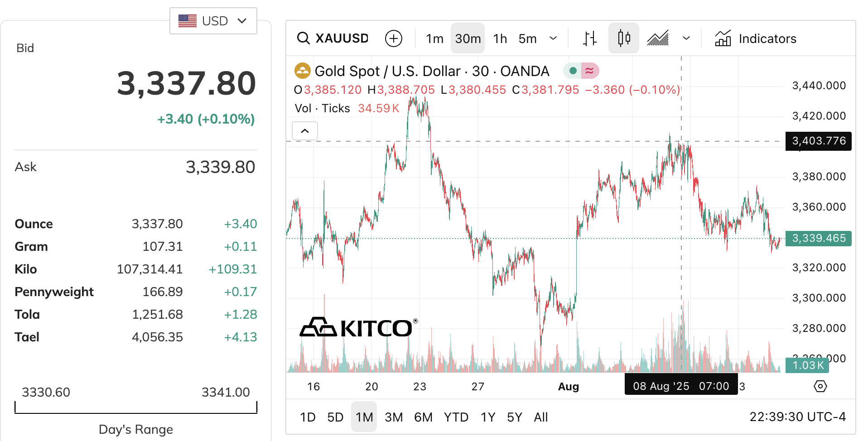Click the add symbol plus icon

[x=393, y=38]
